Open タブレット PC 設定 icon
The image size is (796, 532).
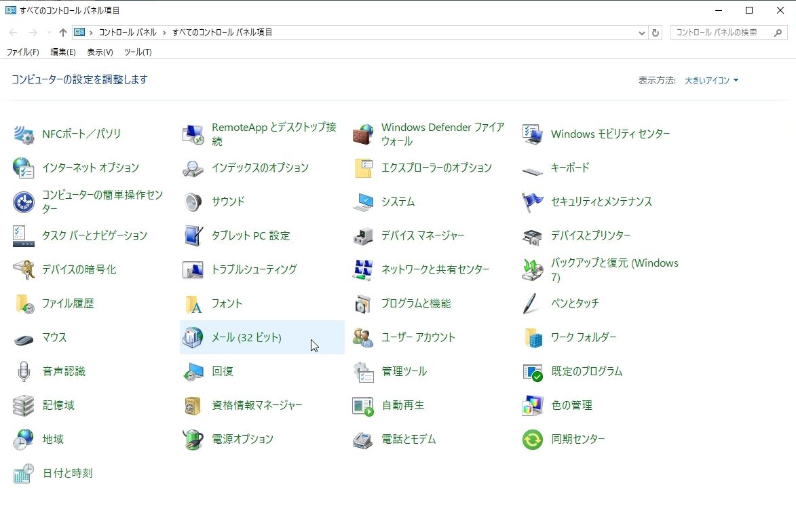(x=193, y=236)
